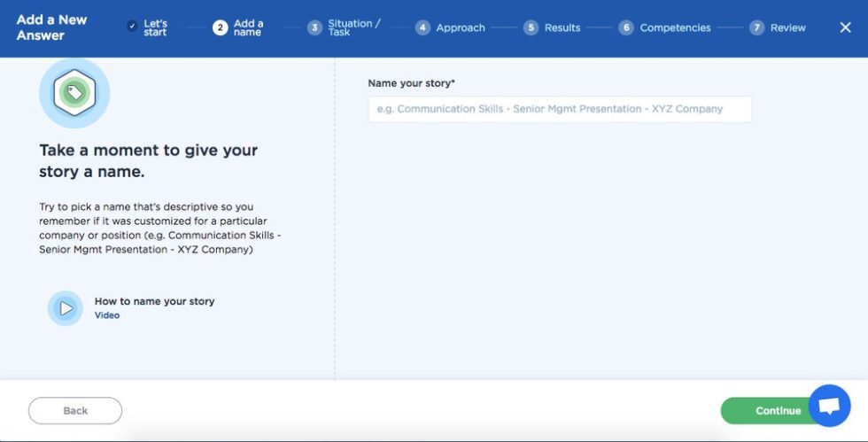Screen dimensions: 868x442
Task: Click the step 5 number circle
Action: [x=531, y=27]
